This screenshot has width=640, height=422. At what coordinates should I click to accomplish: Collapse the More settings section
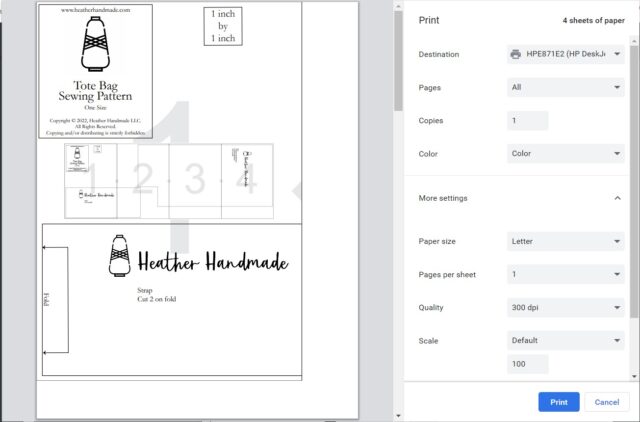[x=618, y=198]
